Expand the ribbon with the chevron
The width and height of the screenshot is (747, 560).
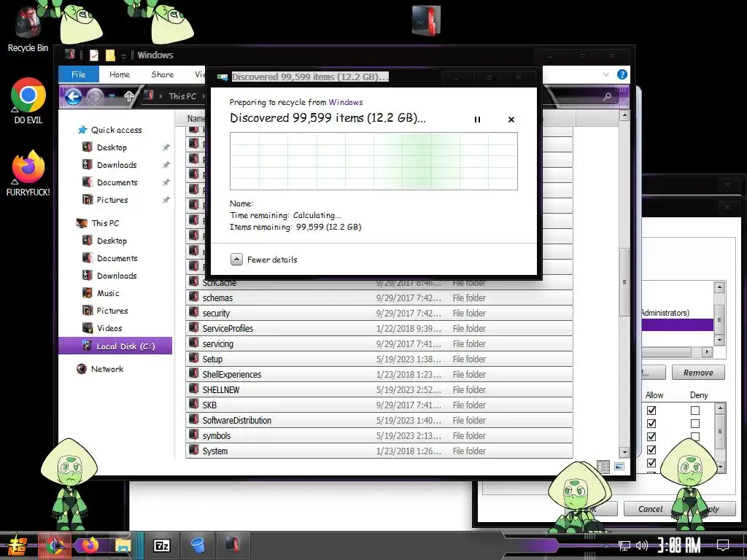coord(605,74)
